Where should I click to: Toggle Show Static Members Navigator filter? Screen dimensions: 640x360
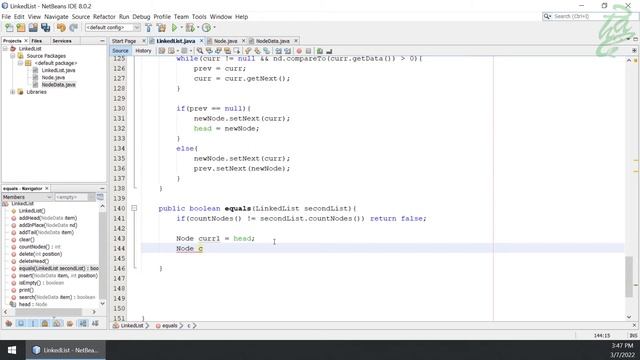(x=33, y=324)
